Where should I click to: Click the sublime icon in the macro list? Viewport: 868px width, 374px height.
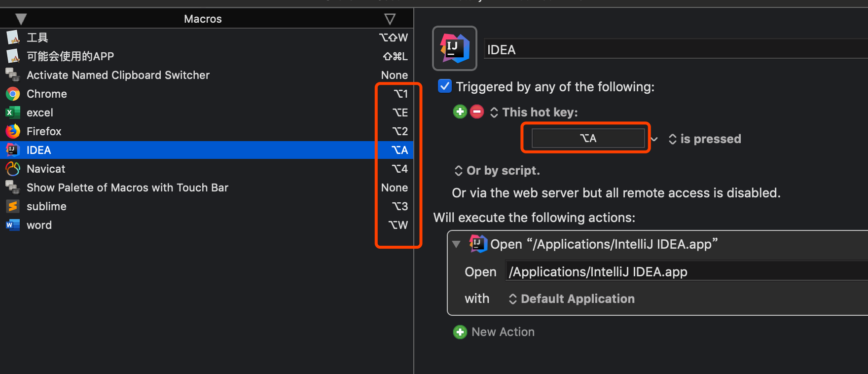13,206
